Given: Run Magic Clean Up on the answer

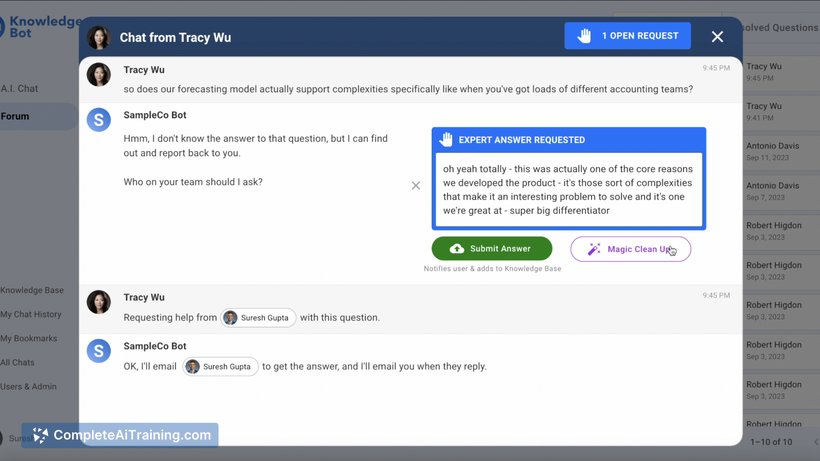Looking at the screenshot, I should pyautogui.click(x=630, y=249).
